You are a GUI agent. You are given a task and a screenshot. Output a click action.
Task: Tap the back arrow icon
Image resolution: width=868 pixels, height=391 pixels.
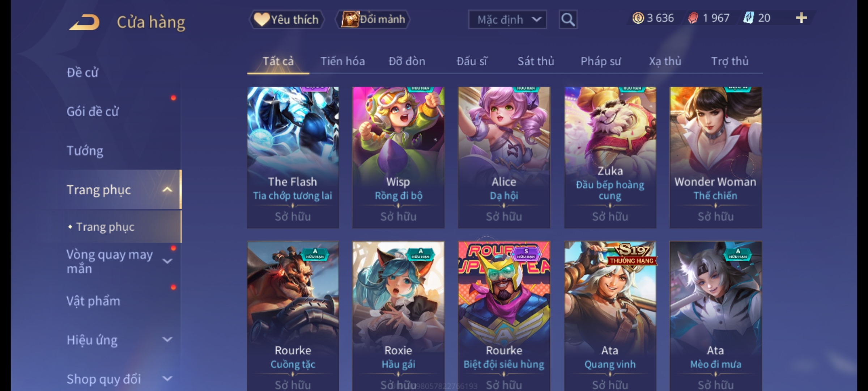click(84, 22)
